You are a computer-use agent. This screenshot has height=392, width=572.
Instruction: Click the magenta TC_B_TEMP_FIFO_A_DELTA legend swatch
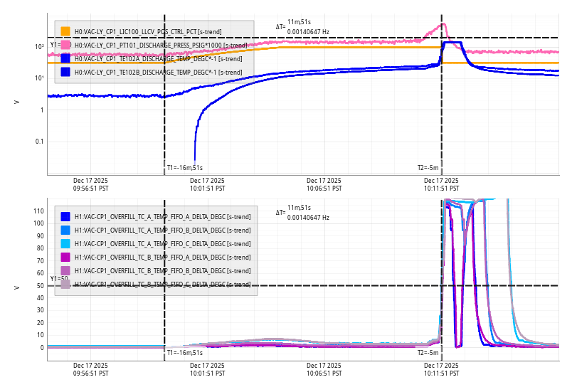(x=65, y=257)
